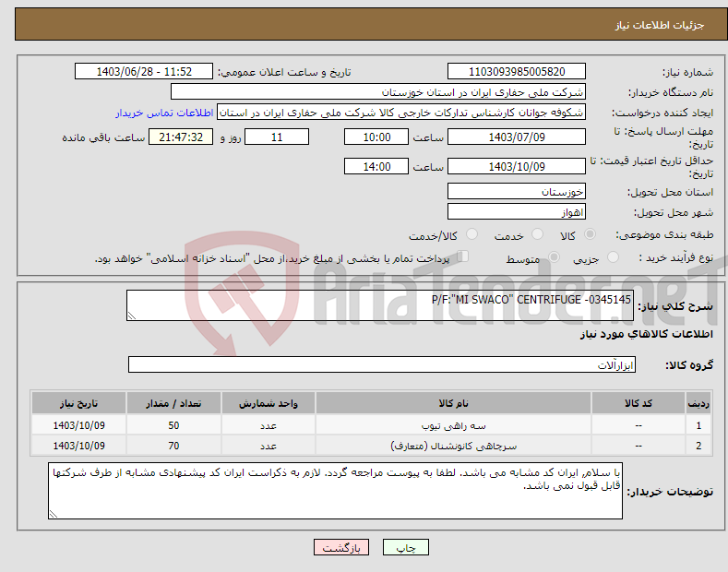Click the delivery city field اهواز
Screen dimensions: 728x572
tap(517, 211)
